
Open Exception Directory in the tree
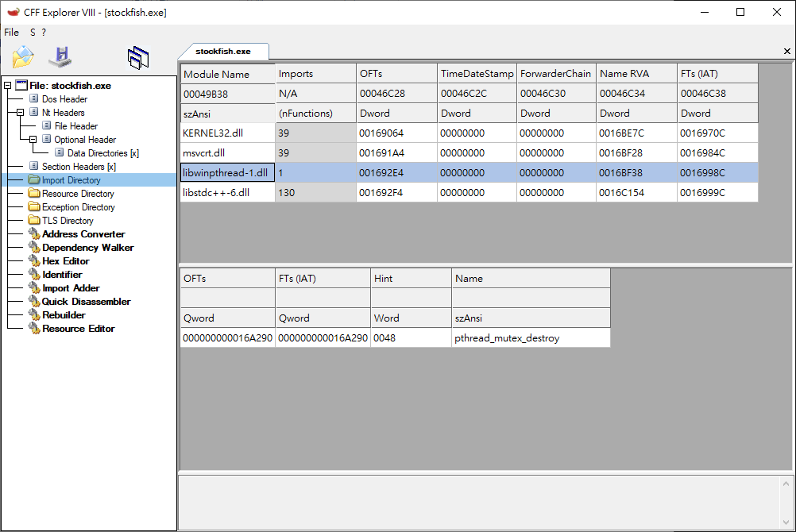pos(78,207)
